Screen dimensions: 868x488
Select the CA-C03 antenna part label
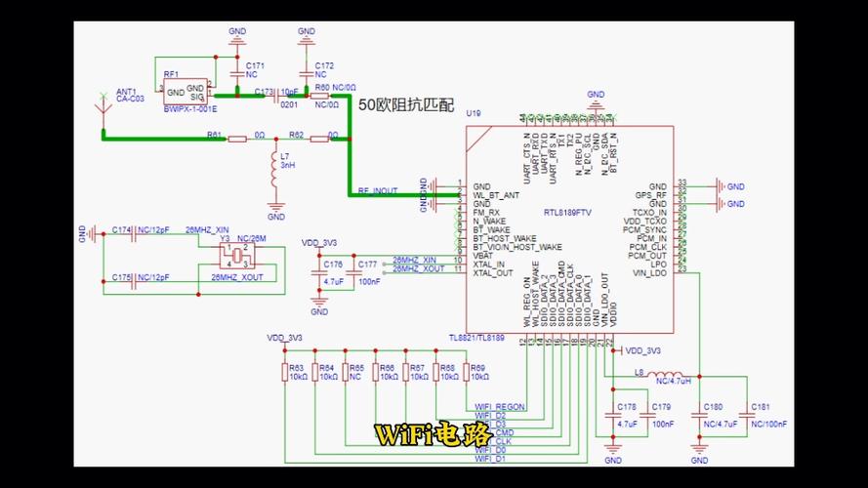pos(130,99)
